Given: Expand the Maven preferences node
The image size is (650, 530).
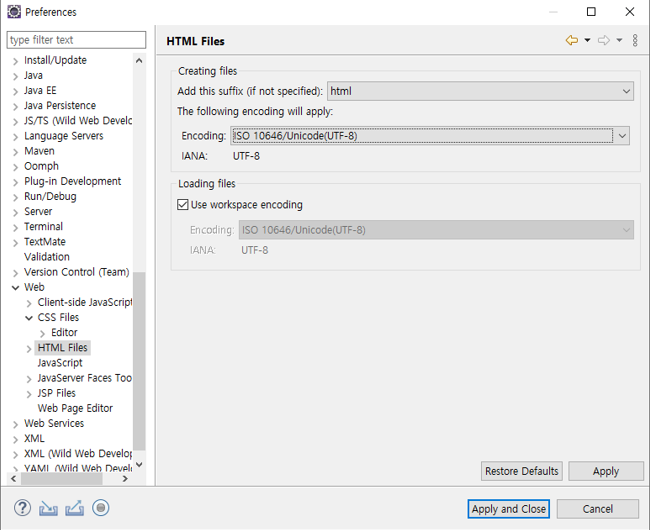Looking at the screenshot, I should 15,152.
